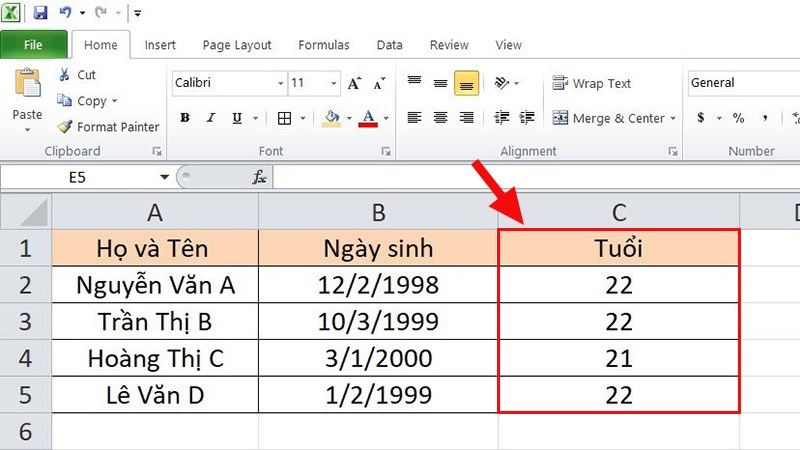Viewport: 800px width, 450px height.
Task: Click the Increase Font Size icon
Action: tap(354, 83)
